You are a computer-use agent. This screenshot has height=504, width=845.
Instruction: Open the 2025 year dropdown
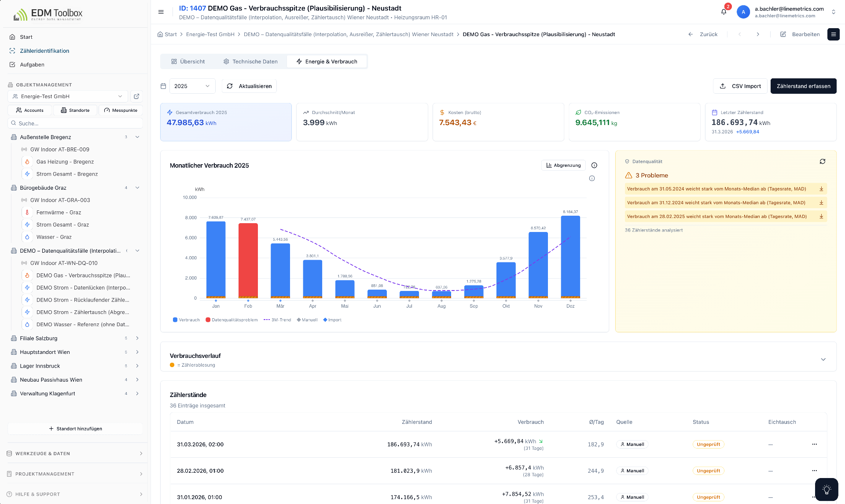tap(192, 86)
